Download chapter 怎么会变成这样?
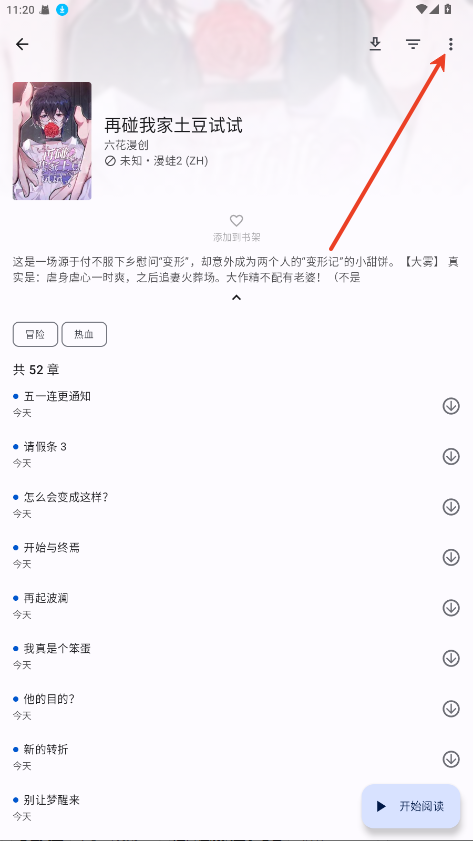This screenshot has height=841, width=473. tap(451, 507)
